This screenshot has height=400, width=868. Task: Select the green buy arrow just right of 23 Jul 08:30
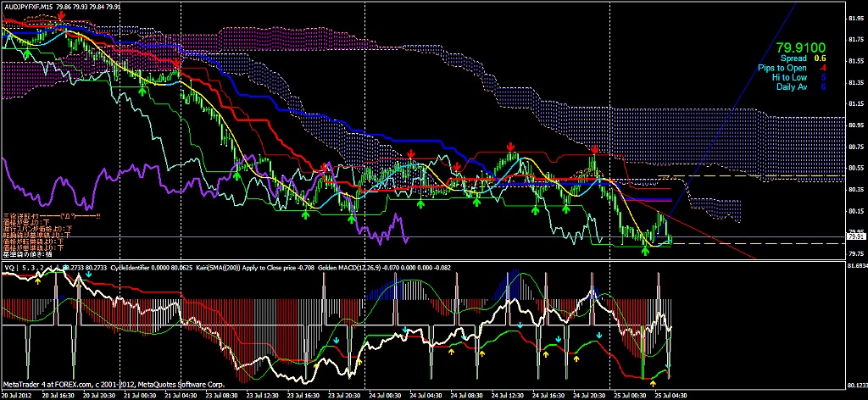point(236,176)
